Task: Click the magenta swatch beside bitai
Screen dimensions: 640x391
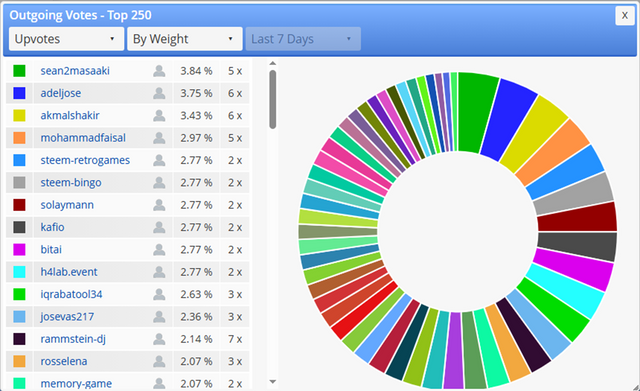Action: (19, 250)
